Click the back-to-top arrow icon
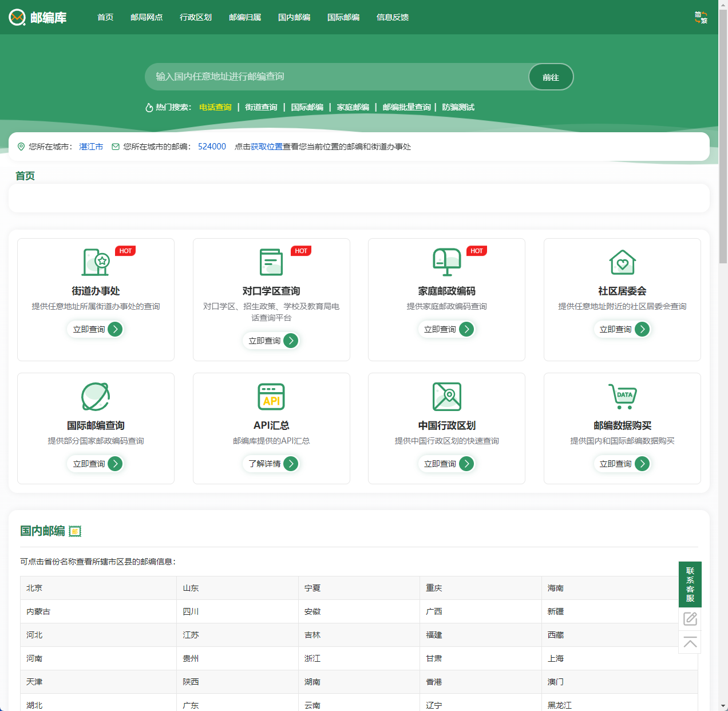The image size is (728, 711). pyautogui.click(x=690, y=643)
